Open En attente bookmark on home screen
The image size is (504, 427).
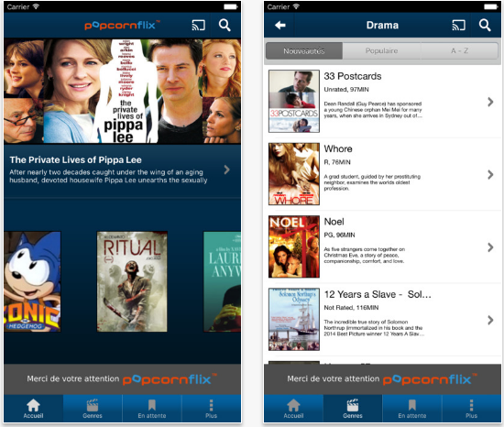[x=152, y=409]
